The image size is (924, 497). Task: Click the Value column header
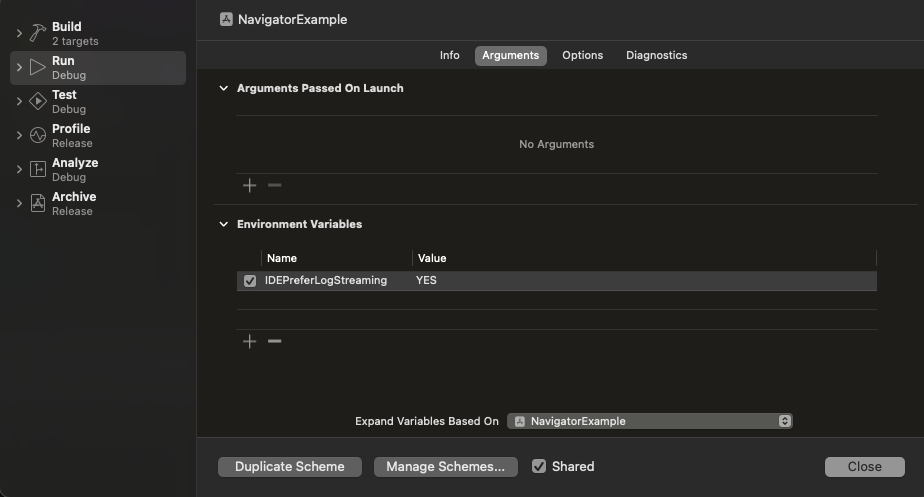[432, 258]
